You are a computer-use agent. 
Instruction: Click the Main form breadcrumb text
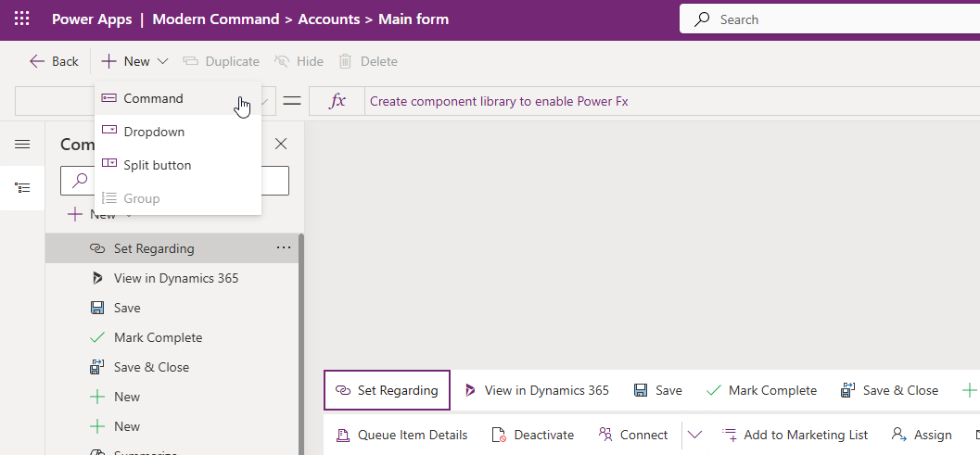(x=414, y=19)
